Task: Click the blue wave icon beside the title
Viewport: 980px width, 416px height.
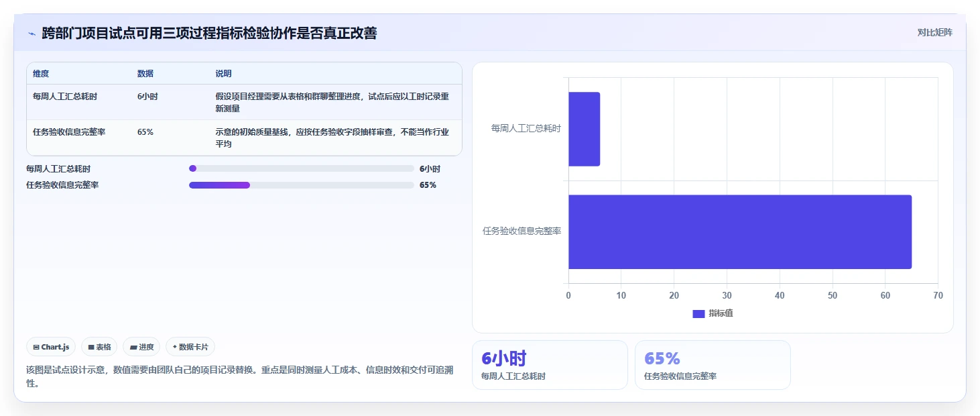Action: 32,33
